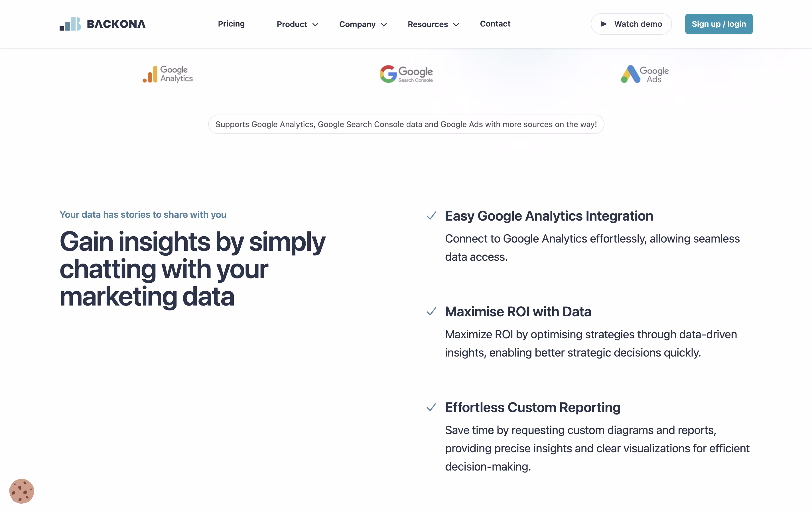Click the Watch demo button
Image resolution: width=812 pixels, height=513 pixels.
point(631,24)
